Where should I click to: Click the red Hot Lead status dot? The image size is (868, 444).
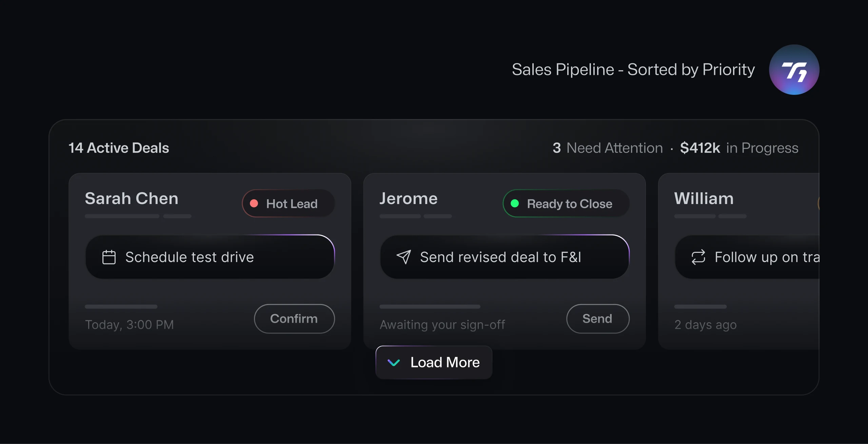click(x=254, y=203)
